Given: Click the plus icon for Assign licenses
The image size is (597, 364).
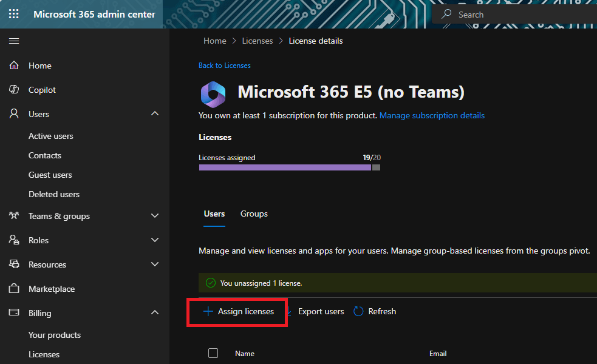Looking at the screenshot, I should pos(208,311).
